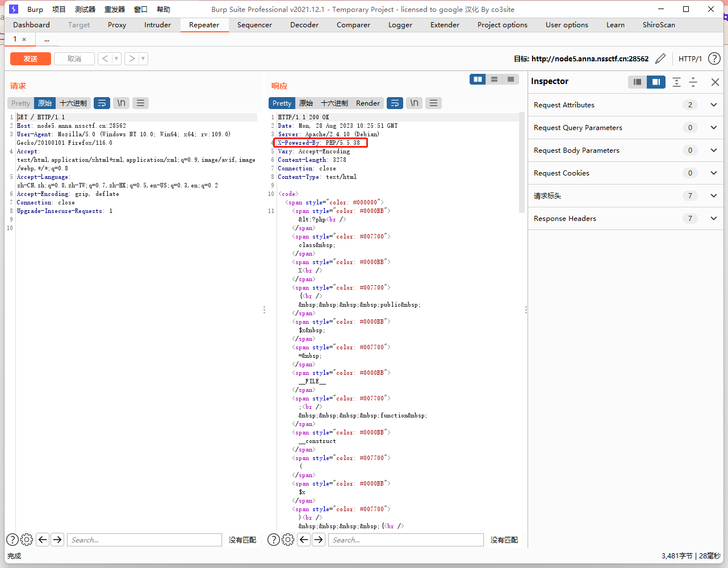
Task: Go to previous match in response search
Action: coord(304,540)
